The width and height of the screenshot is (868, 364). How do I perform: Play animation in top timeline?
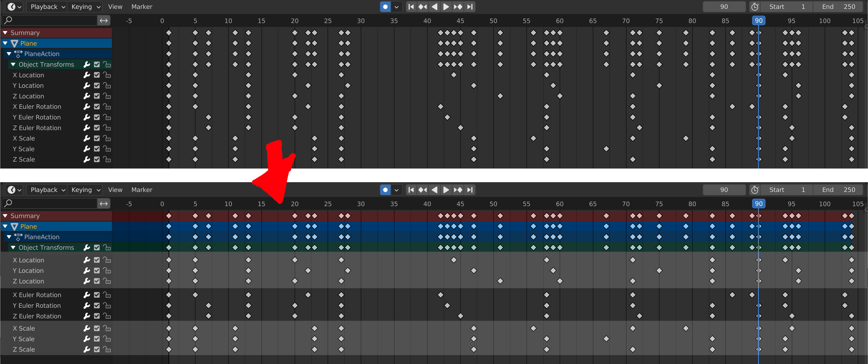tap(446, 7)
